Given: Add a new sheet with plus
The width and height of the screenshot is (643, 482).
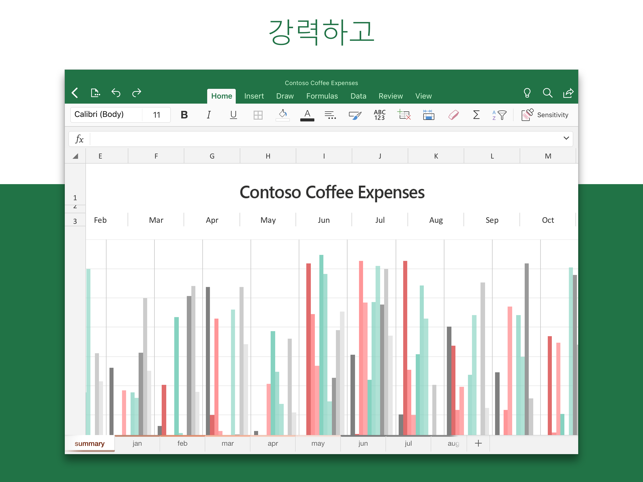Looking at the screenshot, I should pos(478,443).
